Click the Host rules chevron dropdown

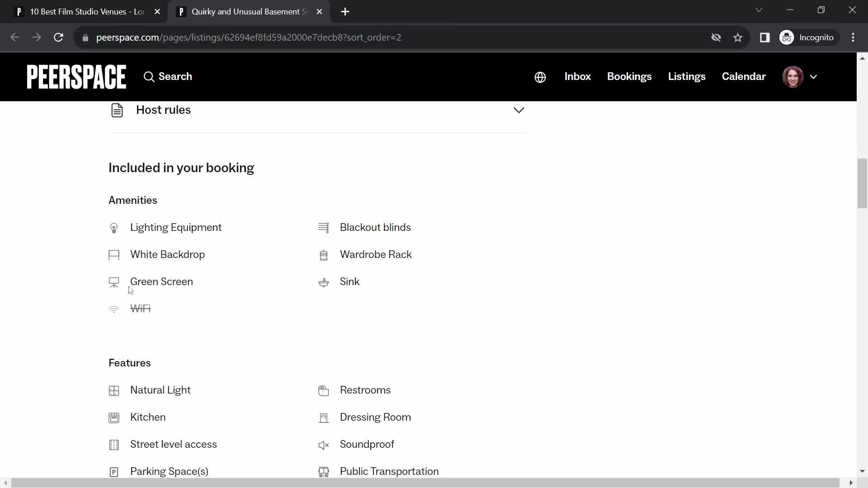click(x=519, y=110)
